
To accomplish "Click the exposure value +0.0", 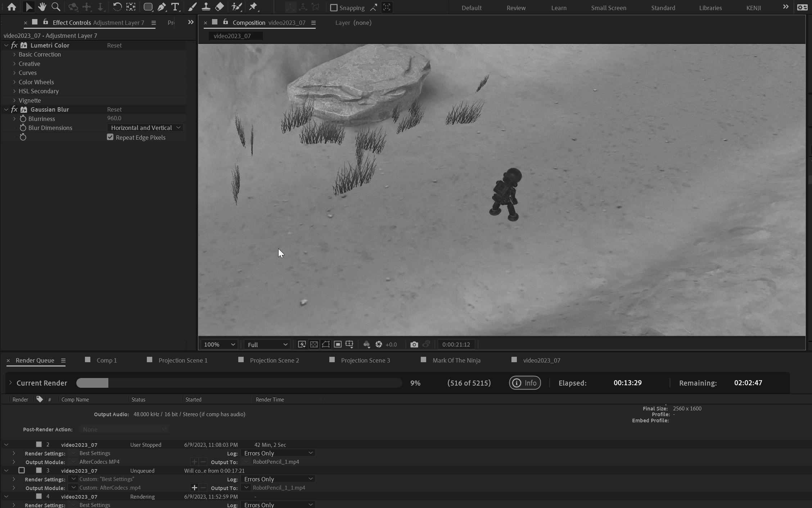I will tap(391, 345).
